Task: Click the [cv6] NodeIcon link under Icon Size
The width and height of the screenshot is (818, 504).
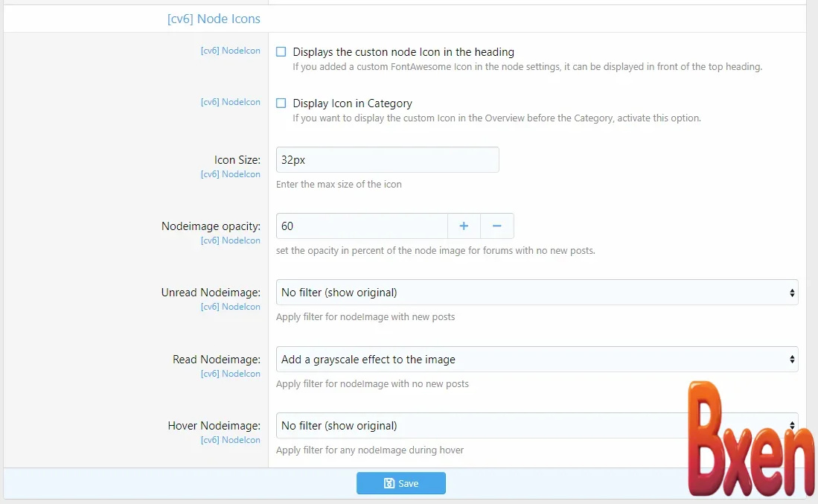Action: point(231,174)
